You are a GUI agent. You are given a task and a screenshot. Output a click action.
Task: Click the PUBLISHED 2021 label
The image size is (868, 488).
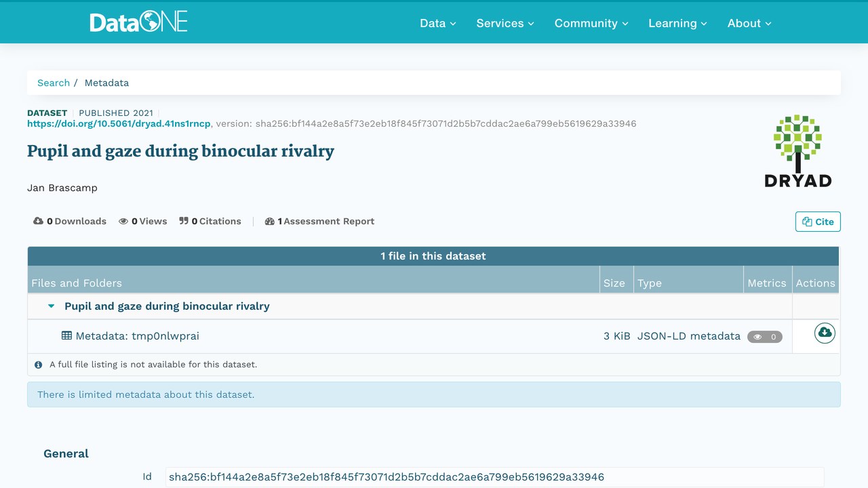coord(116,113)
